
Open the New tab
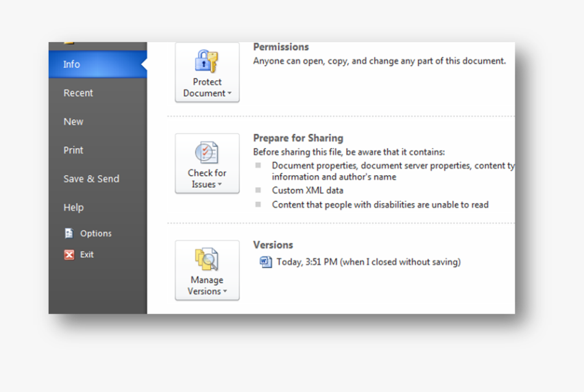[x=73, y=121]
